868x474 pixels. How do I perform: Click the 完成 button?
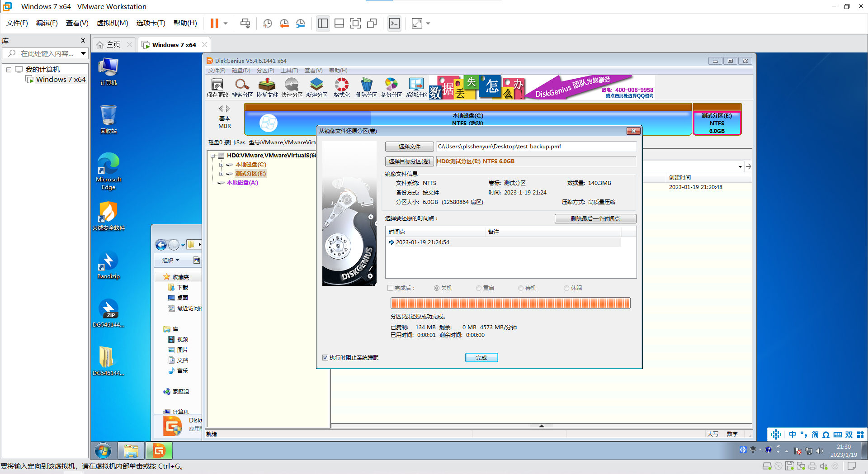[481, 358]
